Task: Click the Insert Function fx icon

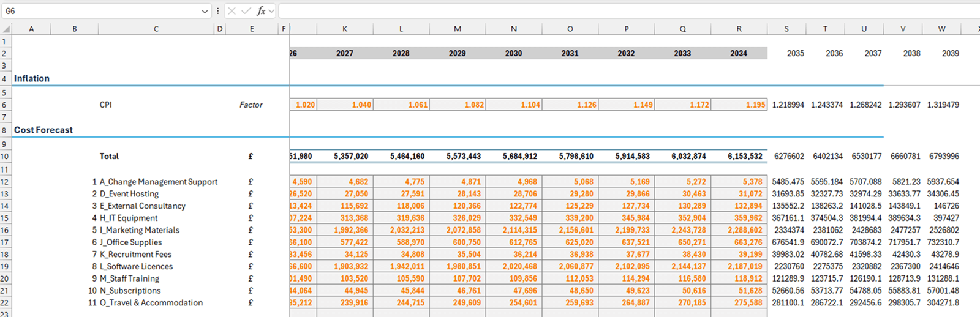Action: pos(261,11)
